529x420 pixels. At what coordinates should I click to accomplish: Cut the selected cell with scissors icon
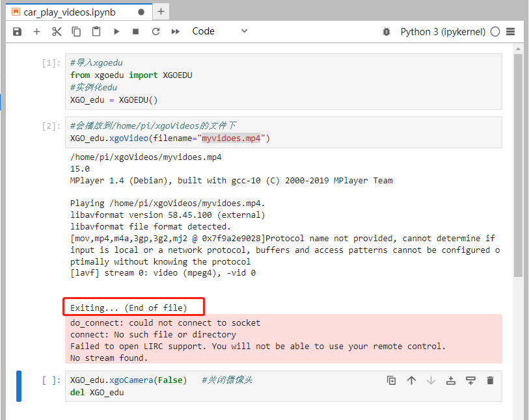pyautogui.click(x=57, y=32)
